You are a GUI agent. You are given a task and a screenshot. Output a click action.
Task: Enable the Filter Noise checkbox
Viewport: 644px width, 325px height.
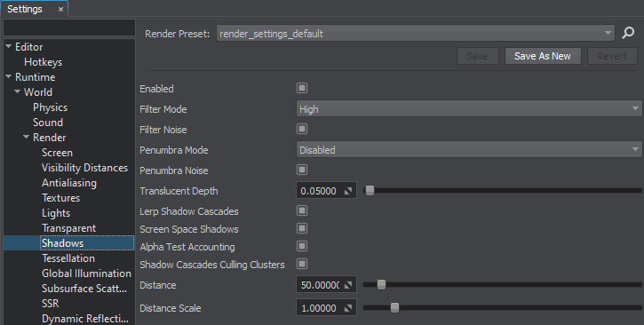point(302,129)
